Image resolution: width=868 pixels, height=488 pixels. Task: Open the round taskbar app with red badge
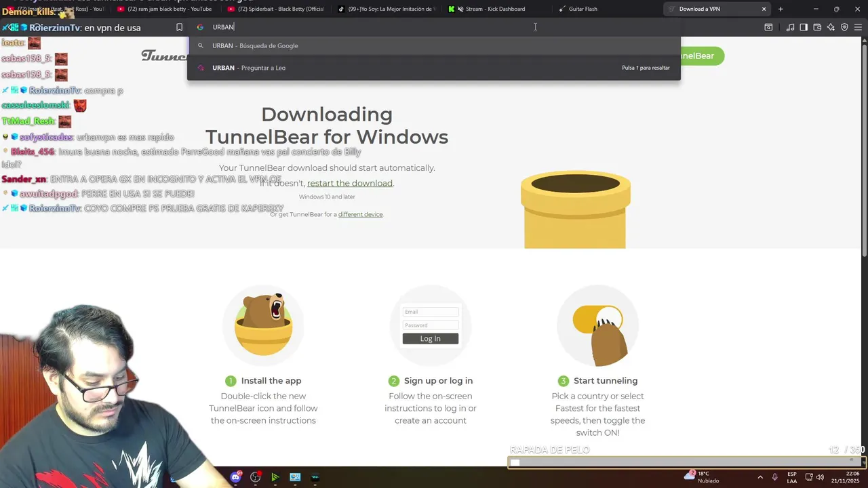[255, 477]
